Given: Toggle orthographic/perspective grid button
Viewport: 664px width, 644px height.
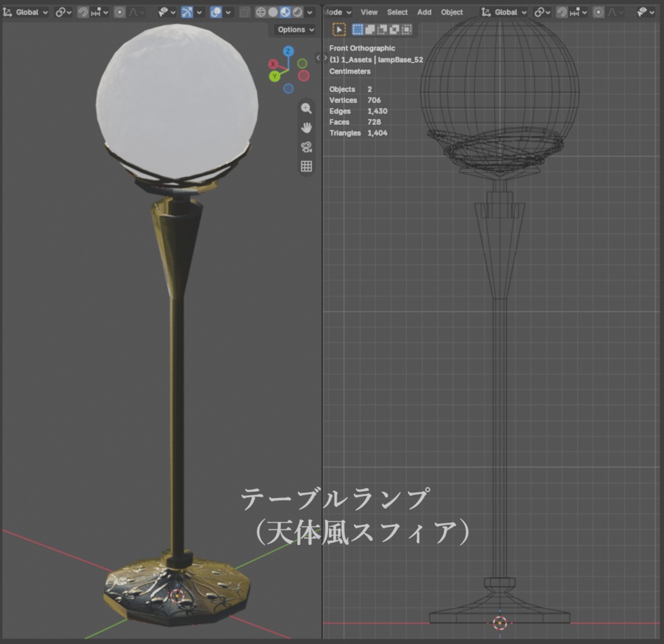Looking at the screenshot, I should [x=306, y=166].
